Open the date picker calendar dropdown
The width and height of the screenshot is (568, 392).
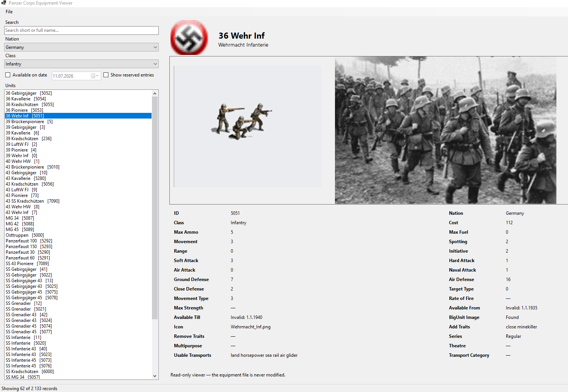pos(95,76)
